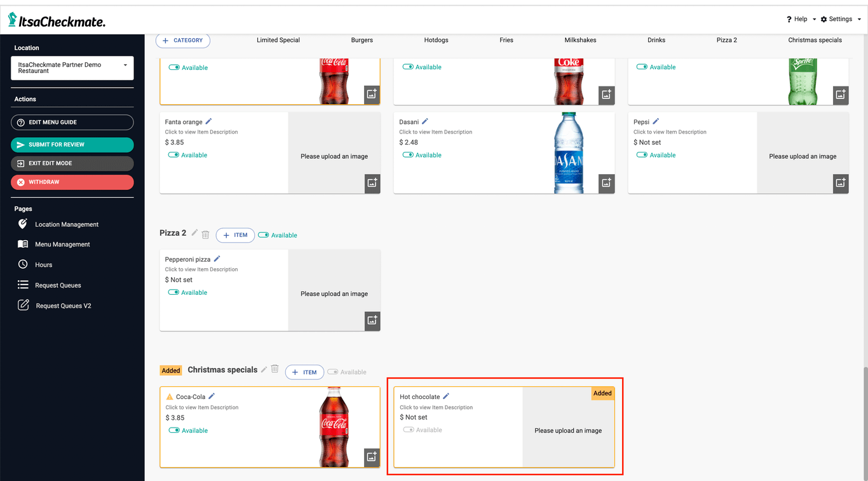Click the pencil icon next to Fanta orange
This screenshot has width=868, height=481.
point(208,121)
